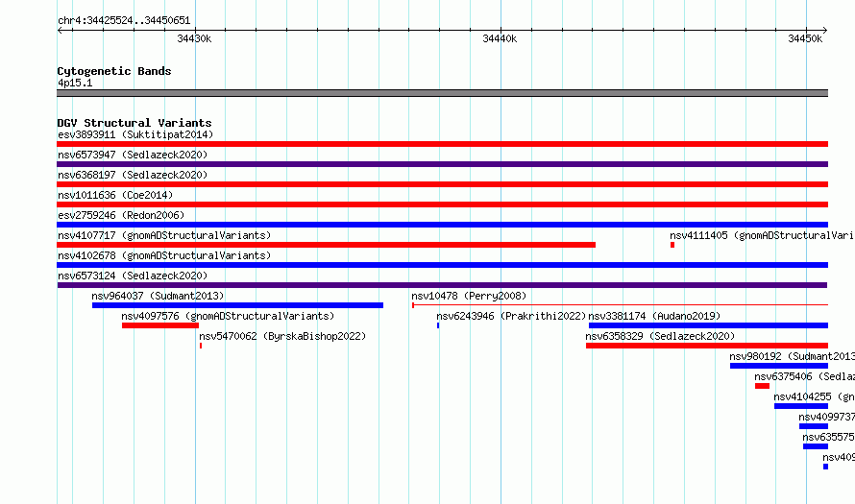
Task: Click the Cytogenetic Bands track title
Action: 114,71
